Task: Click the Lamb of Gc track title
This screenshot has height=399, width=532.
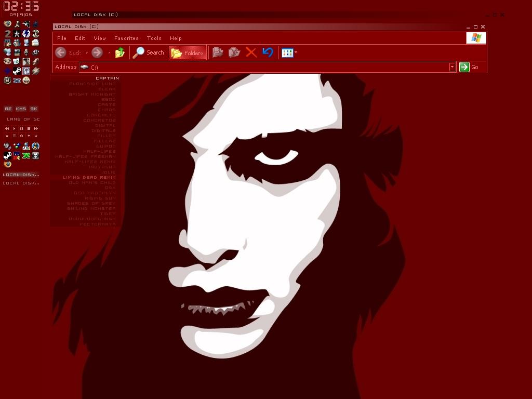Action: [23, 119]
